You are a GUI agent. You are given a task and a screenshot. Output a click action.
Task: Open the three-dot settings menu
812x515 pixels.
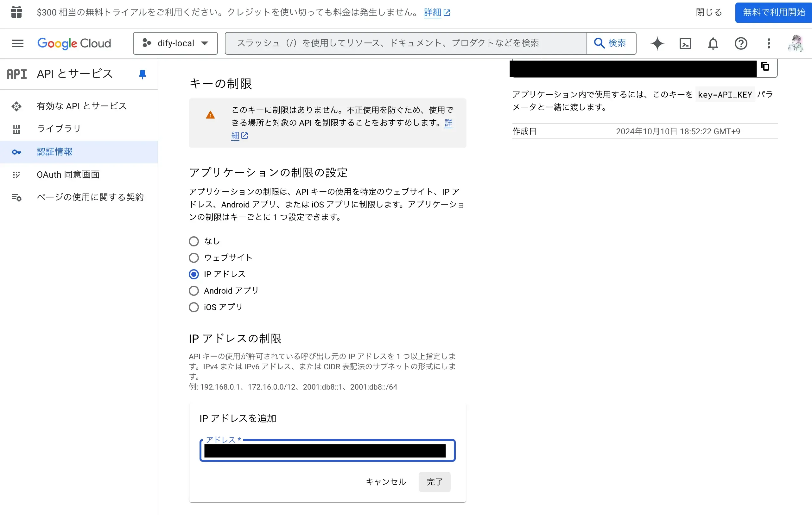click(x=769, y=43)
